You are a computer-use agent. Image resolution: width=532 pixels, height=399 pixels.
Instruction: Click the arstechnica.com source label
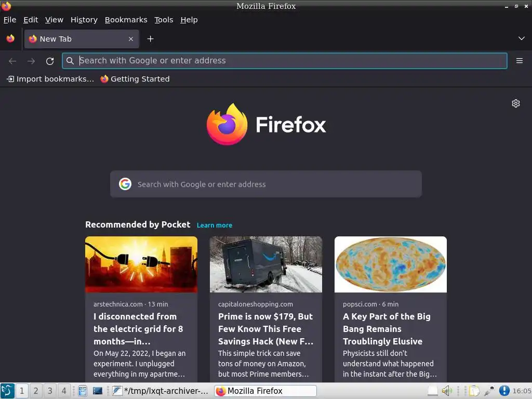coord(118,304)
